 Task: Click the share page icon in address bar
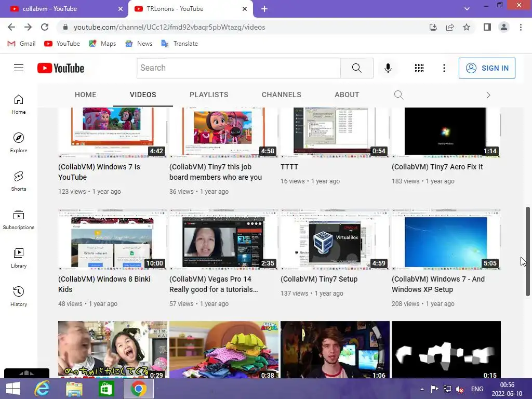tap(450, 27)
